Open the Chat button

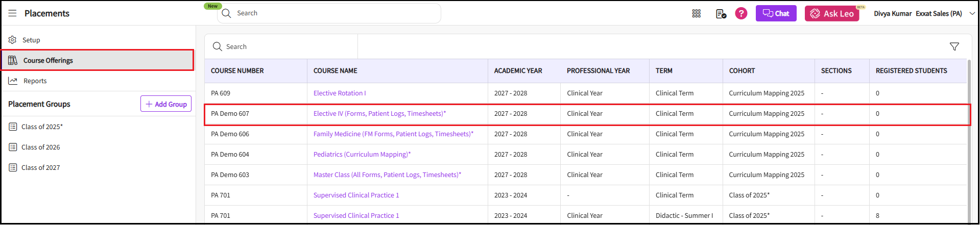point(776,14)
